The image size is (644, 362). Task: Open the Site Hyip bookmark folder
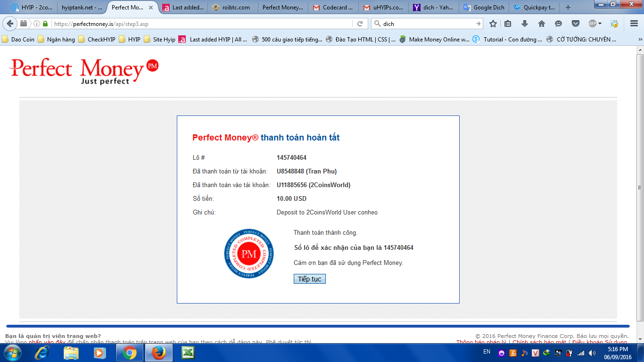[x=159, y=40]
